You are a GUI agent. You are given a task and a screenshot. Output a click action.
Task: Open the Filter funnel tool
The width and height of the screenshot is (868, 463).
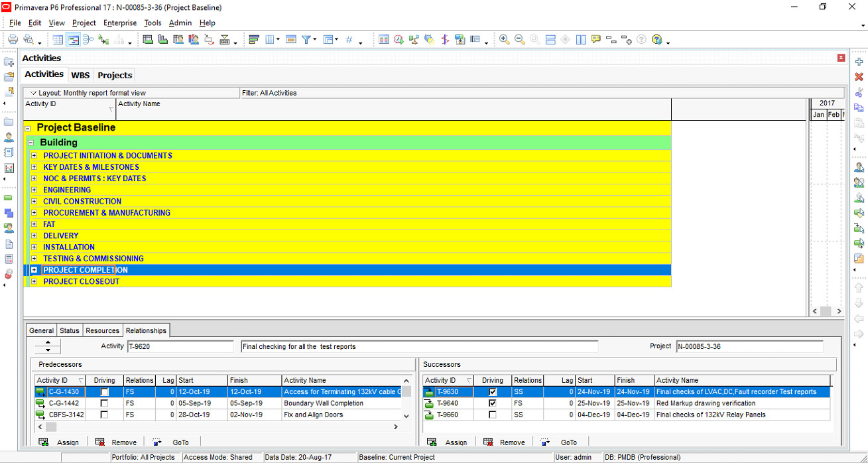306,40
